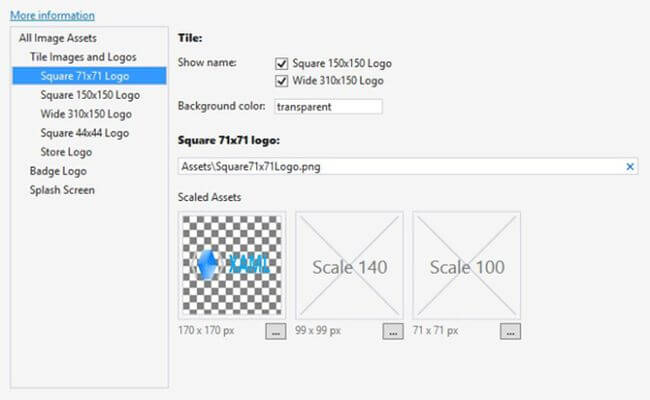Select Wide 310x150 Logo tree item
The height and width of the screenshot is (400, 650).
(86, 114)
